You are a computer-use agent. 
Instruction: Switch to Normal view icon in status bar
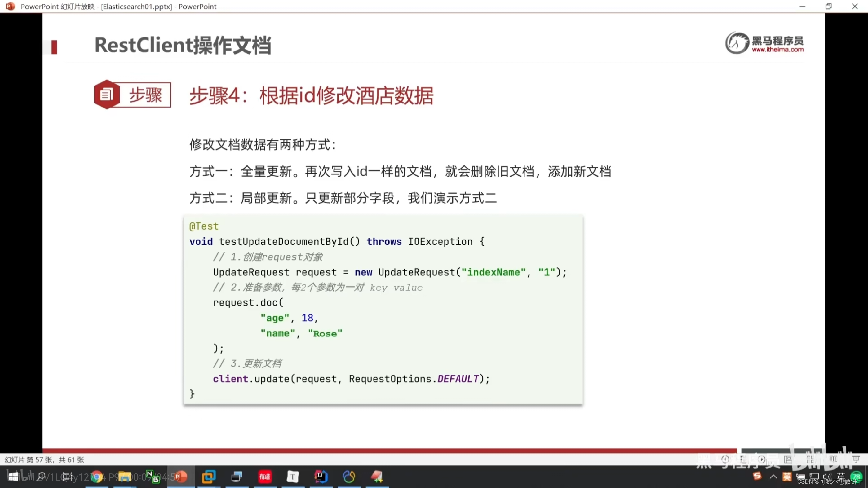tap(788, 459)
